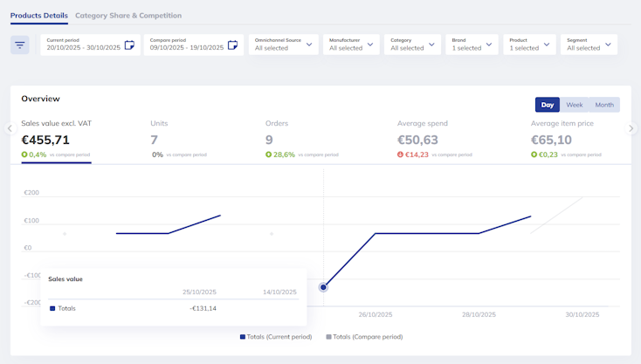Open the Category Share & Competition tab
This screenshot has width=641, height=364.
[x=128, y=16]
